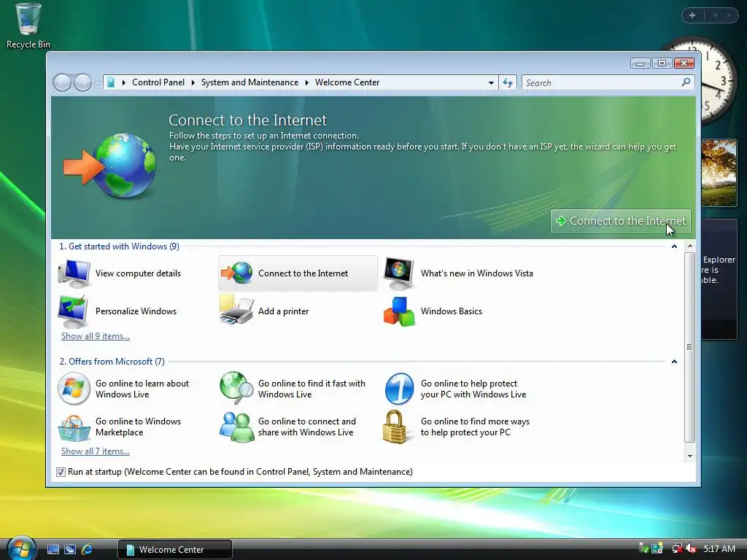Click the Personalize Windows icon
Image resolution: width=747 pixels, height=560 pixels.
pos(73,311)
